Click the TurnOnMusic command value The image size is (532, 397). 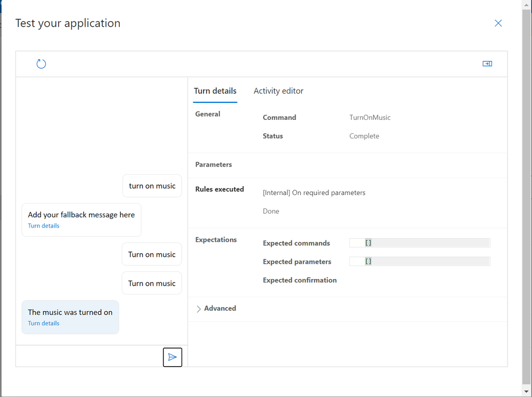[370, 118]
